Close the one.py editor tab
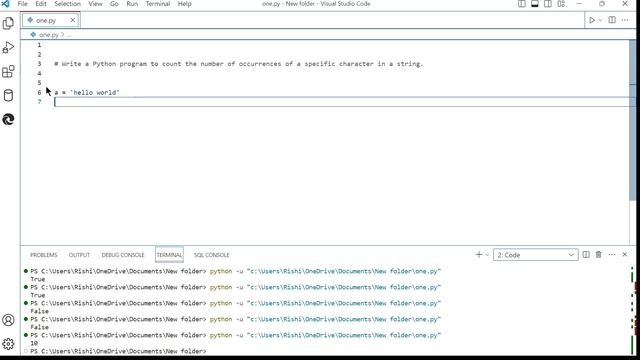The height and width of the screenshot is (360, 640). (73, 20)
